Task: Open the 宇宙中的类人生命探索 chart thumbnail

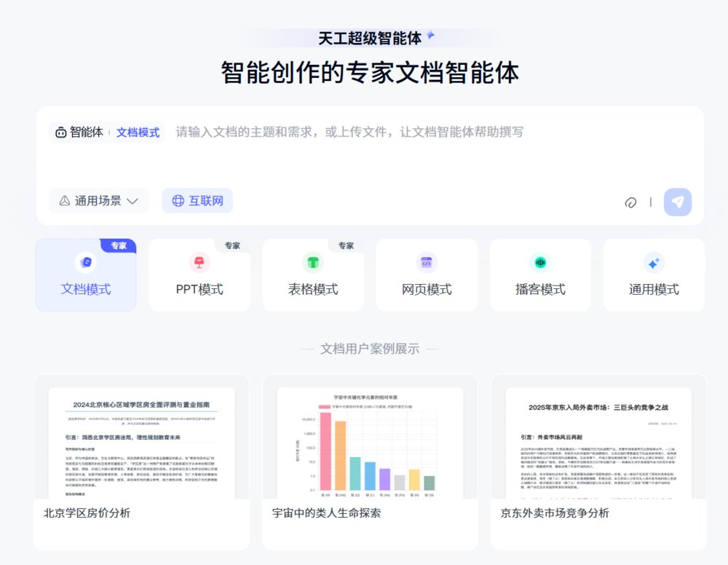Action: [x=370, y=443]
